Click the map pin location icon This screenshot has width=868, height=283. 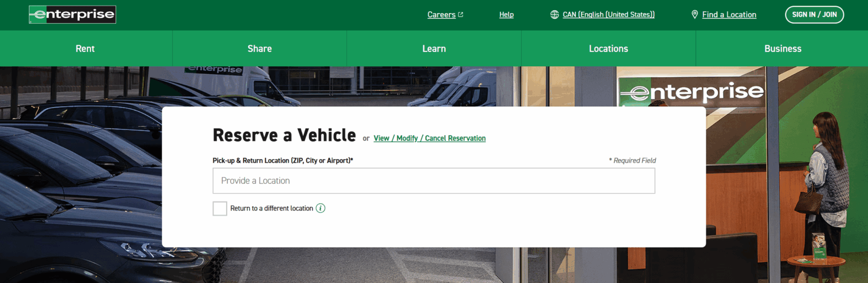695,15
